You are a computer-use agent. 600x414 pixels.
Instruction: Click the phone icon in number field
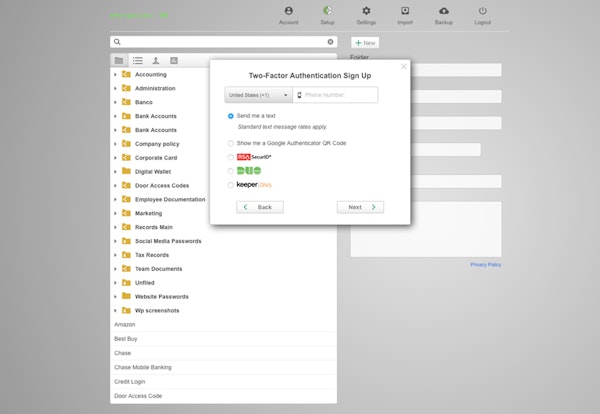pyautogui.click(x=299, y=95)
